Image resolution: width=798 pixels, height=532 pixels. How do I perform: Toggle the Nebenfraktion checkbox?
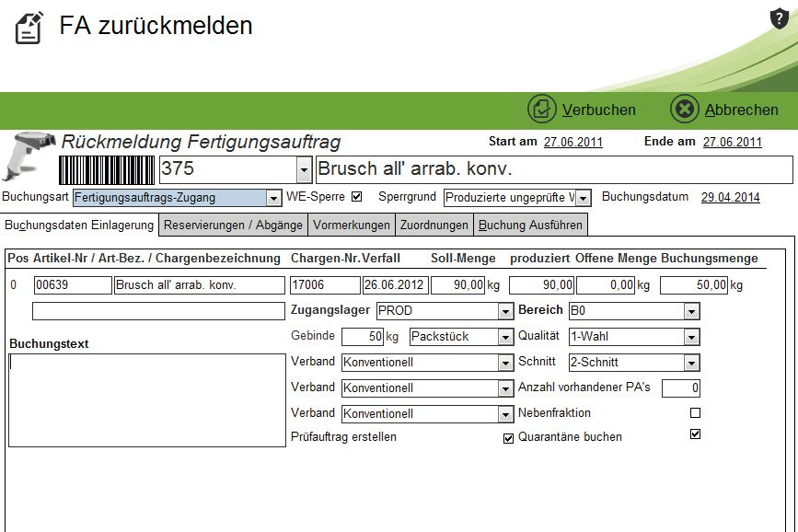[x=695, y=413]
